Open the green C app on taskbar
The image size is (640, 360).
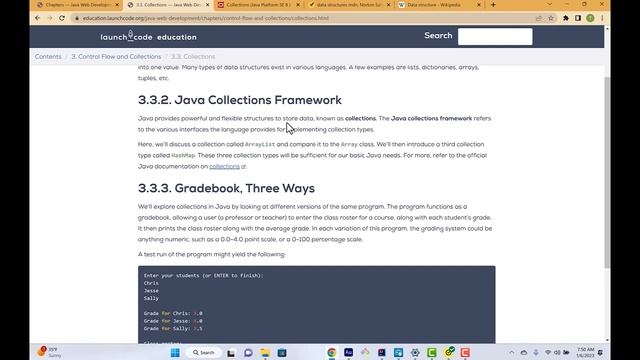431,353
